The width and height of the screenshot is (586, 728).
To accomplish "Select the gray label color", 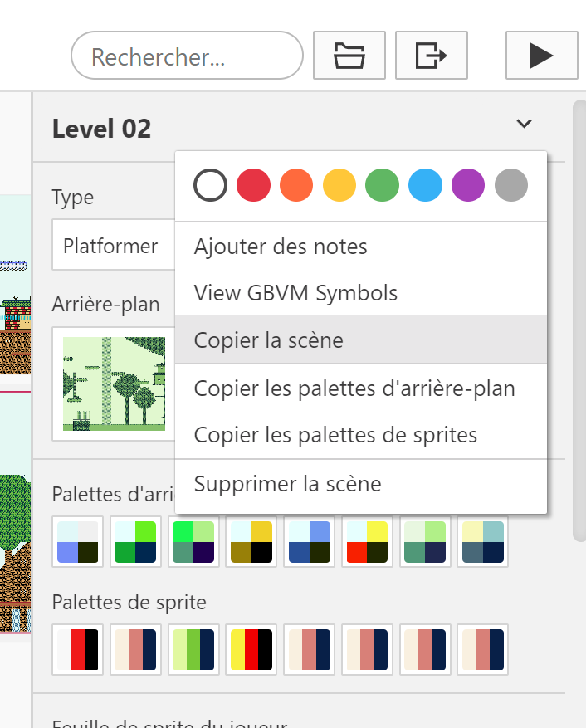I will click(x=511, y=185).
